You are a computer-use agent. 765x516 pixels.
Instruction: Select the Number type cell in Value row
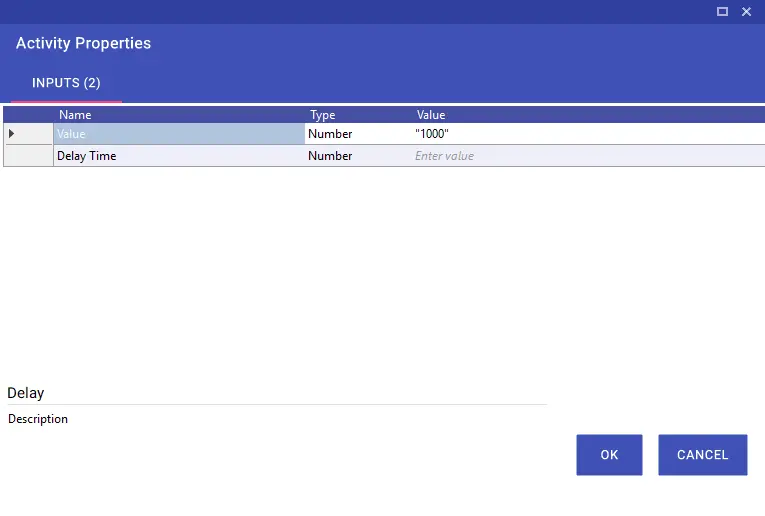359,134
